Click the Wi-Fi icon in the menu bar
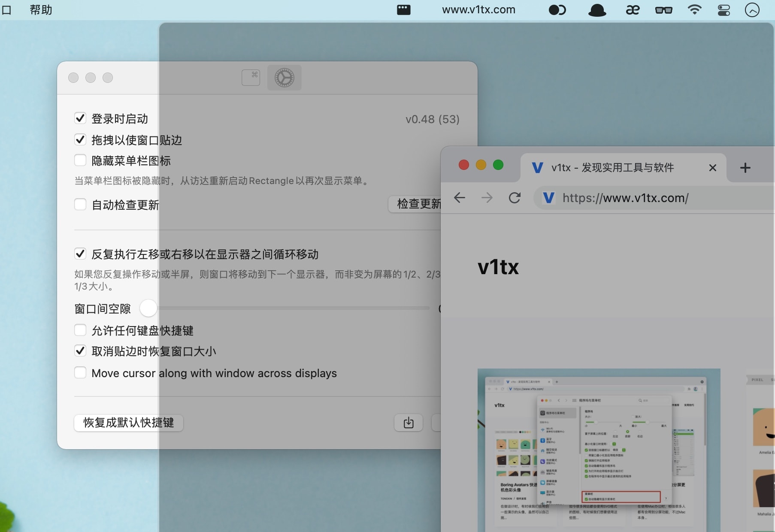This screenshot has width=775, height=532. [x=694, y=10]
